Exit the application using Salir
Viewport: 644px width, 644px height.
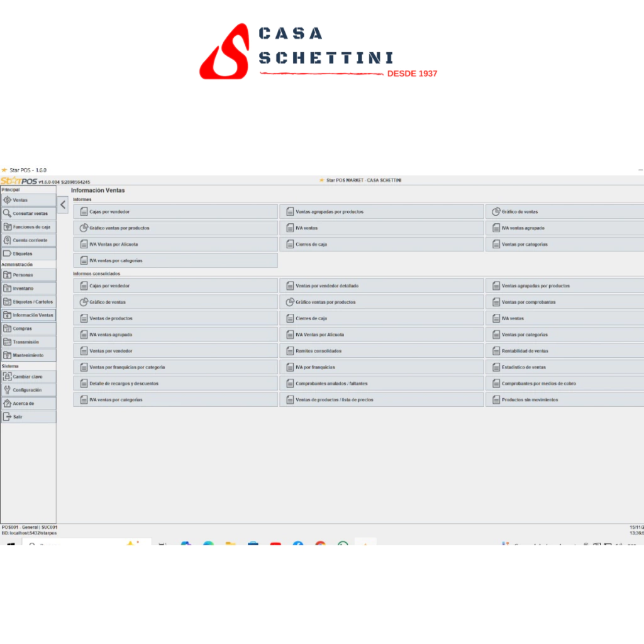click(8, 416)
